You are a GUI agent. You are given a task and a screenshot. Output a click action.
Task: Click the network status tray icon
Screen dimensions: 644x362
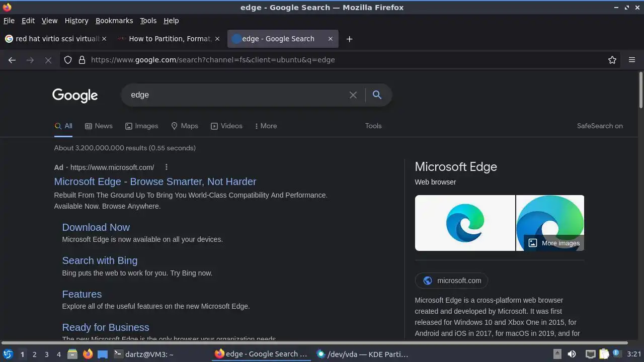[x=590, y=354]
